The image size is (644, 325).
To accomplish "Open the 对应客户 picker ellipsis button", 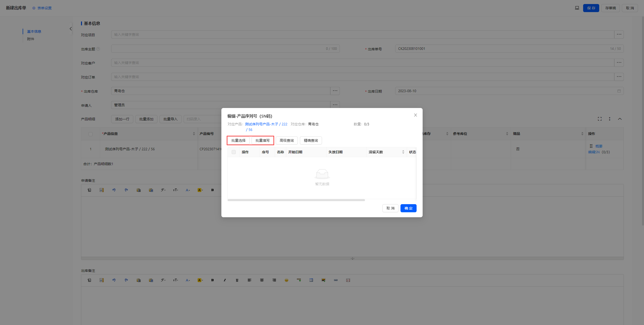I will pyautogui.click(x=619, y=63).
